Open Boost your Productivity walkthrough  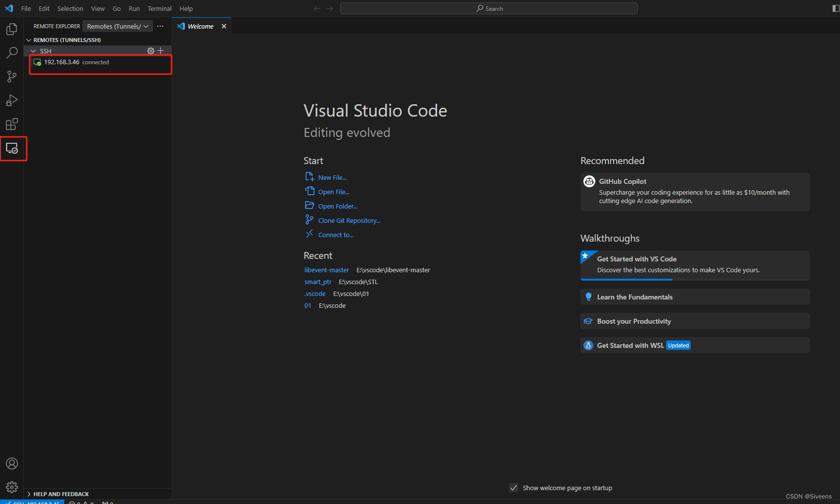click(x=695, y=321)
